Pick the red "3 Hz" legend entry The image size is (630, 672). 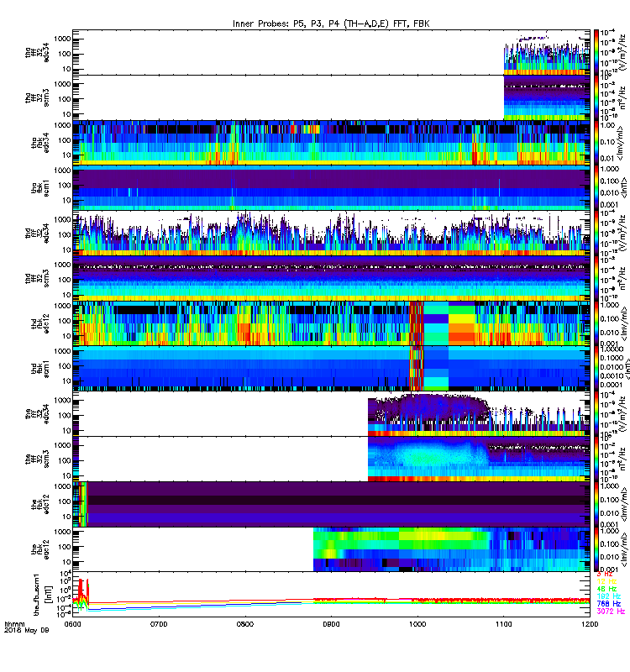coord(605,574)
